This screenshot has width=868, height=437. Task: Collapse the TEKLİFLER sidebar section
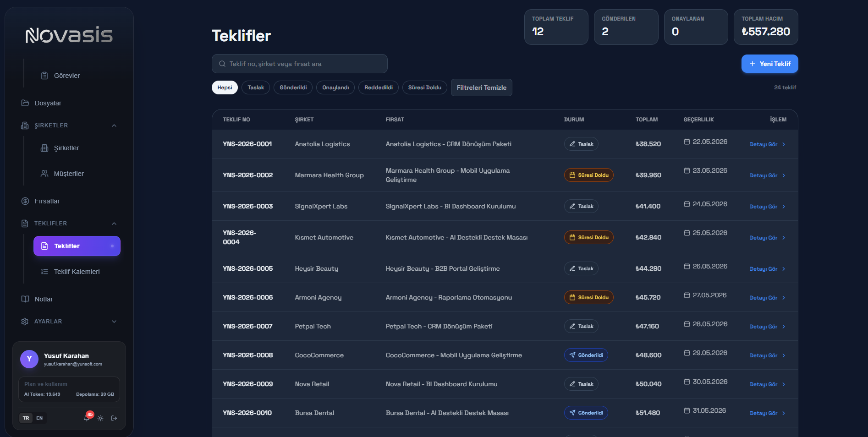coord(114,224)
